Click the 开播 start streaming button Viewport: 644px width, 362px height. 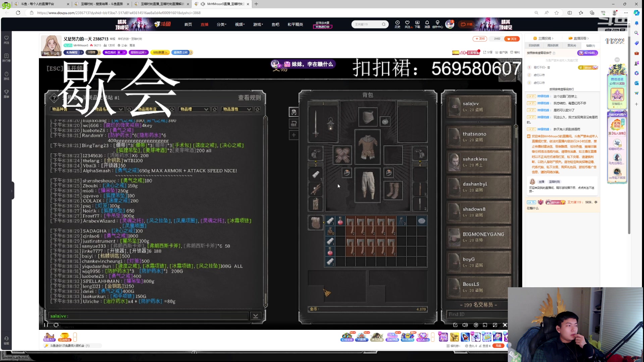467,24
